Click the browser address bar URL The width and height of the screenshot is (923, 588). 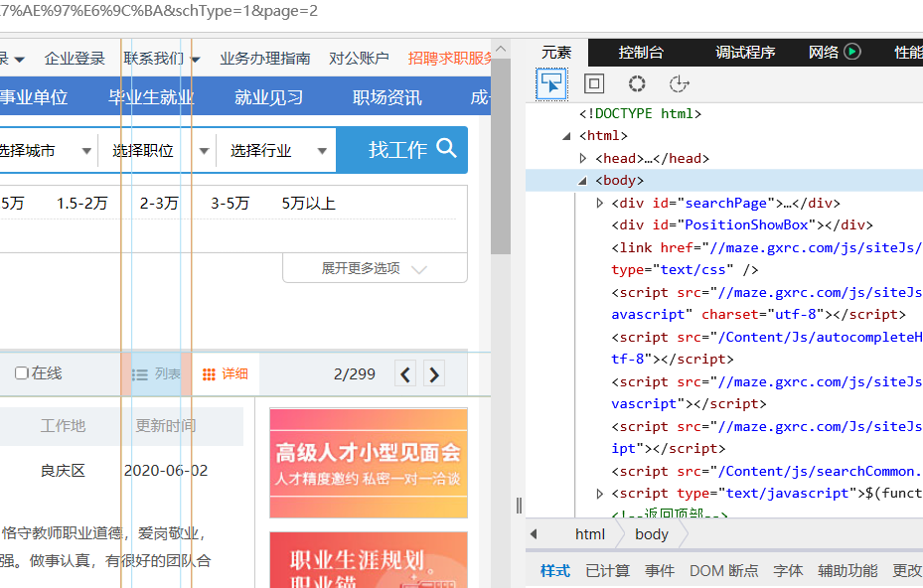click(x=159, y=11)
